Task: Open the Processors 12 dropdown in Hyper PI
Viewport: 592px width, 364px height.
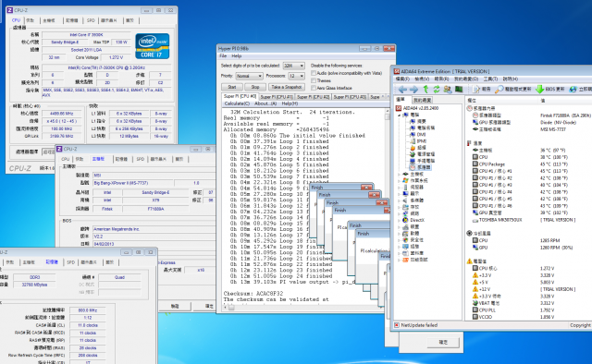Action: 296,76
